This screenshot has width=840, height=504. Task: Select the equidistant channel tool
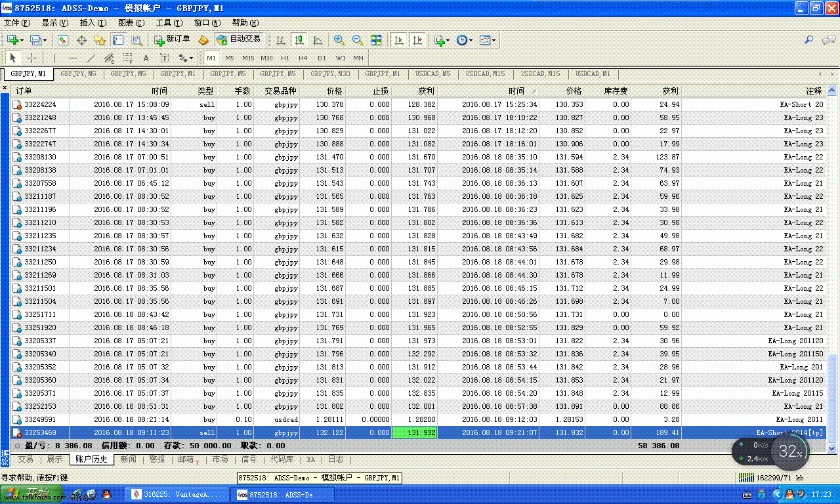110,58
